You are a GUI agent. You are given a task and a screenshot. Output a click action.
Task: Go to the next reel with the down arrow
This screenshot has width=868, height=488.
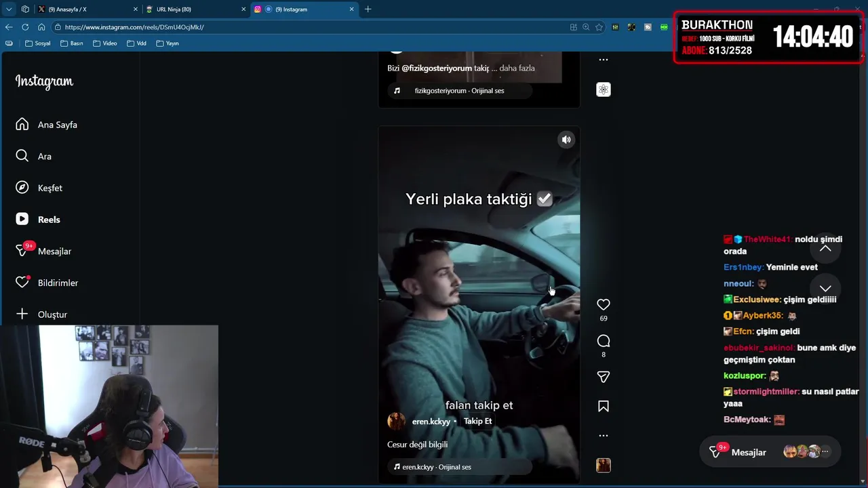tap(825, 289)
